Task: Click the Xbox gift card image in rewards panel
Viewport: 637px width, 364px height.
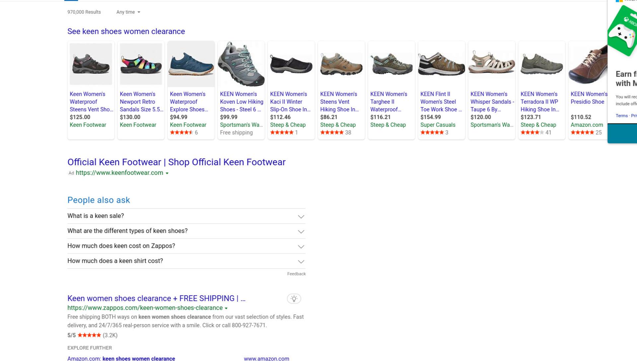Action: [x=623, y=32]
